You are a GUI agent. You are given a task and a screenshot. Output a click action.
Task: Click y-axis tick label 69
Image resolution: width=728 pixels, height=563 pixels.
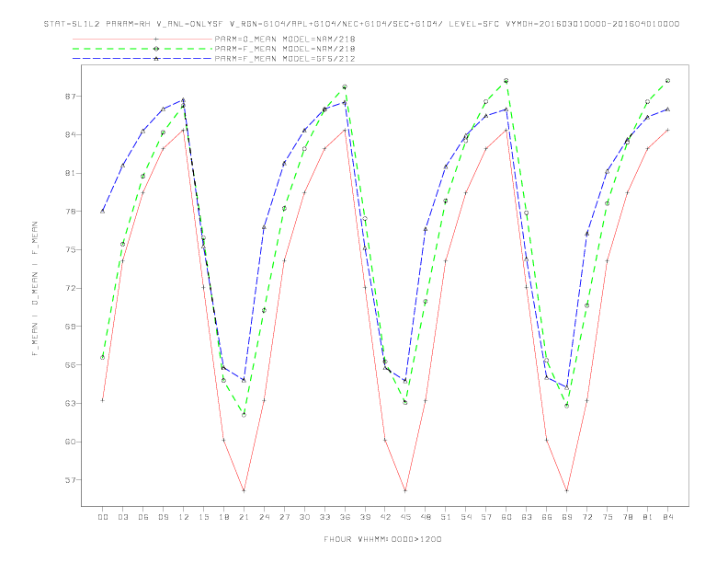[x=70, y=327]
